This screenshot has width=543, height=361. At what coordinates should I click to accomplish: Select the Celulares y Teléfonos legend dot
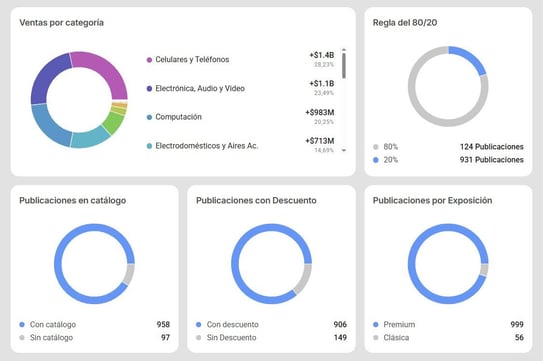(x=149, y=60)
